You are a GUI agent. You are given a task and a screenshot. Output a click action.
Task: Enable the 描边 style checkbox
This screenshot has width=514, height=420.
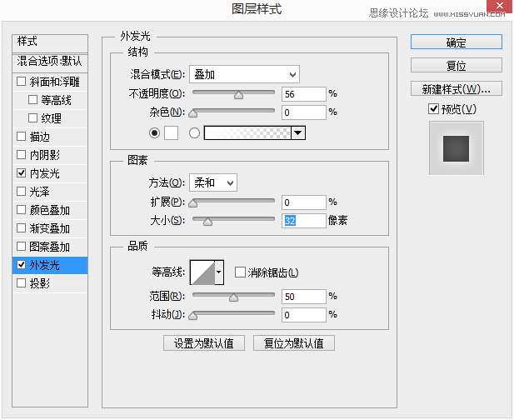22,137
